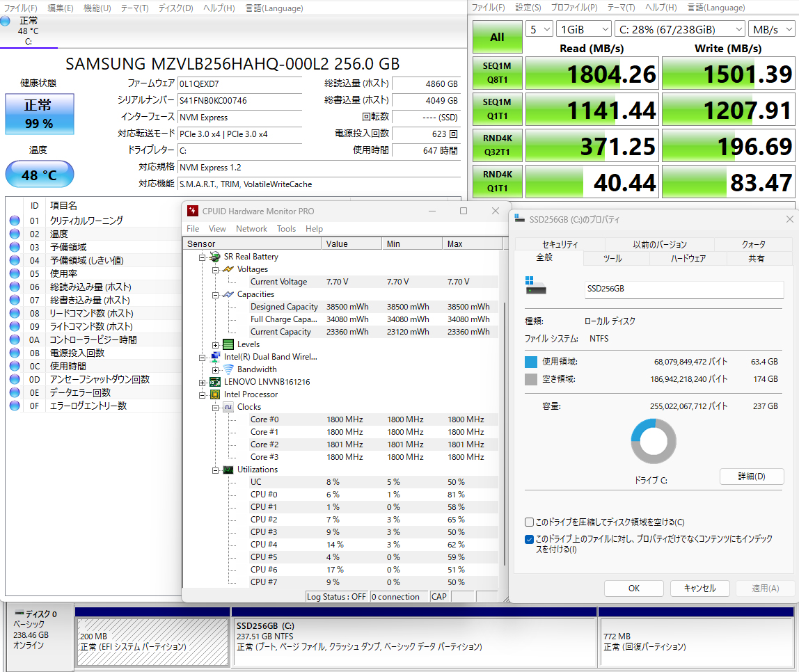Image resolution: width=799 pixels, height=672 pixels.
Task: Click the Bandwidth wifi icon
Action: point(228,369)
